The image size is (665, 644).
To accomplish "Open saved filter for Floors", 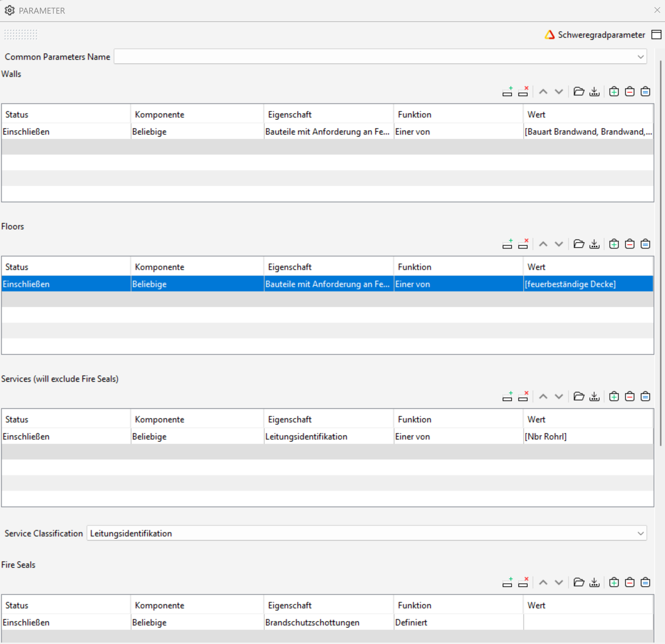I will tap(579, 244).
